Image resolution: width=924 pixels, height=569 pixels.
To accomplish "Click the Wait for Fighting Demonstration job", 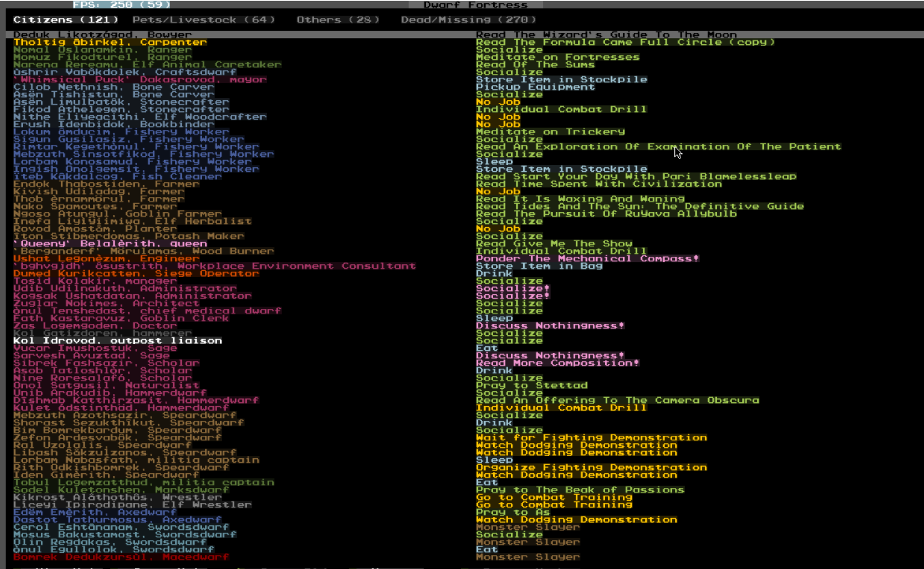I will [x=591, y=438].
